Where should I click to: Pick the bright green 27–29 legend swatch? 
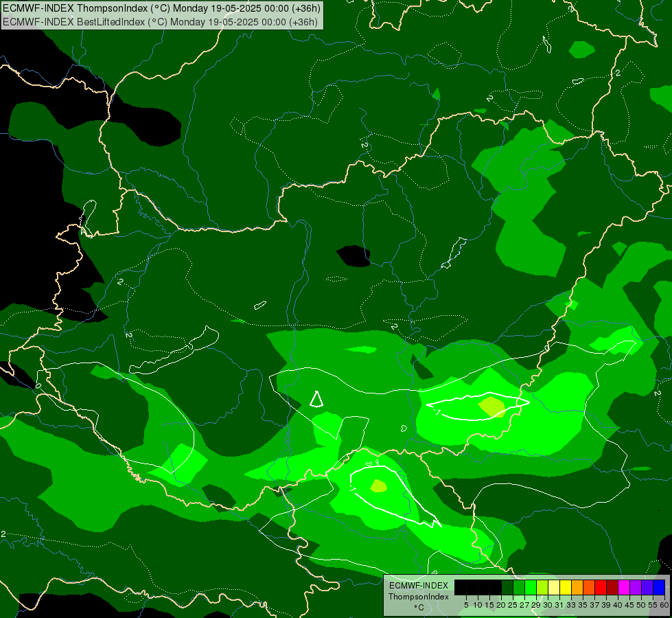[x=531, y=587]
